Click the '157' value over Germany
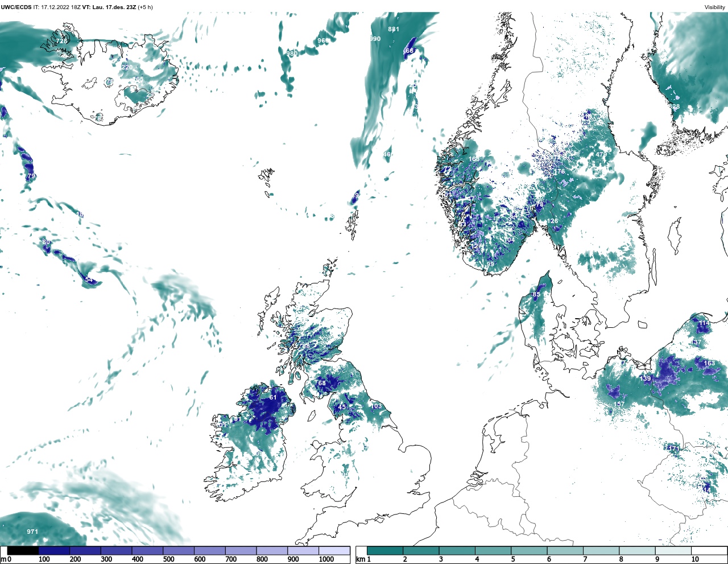 tap(619, 404)
